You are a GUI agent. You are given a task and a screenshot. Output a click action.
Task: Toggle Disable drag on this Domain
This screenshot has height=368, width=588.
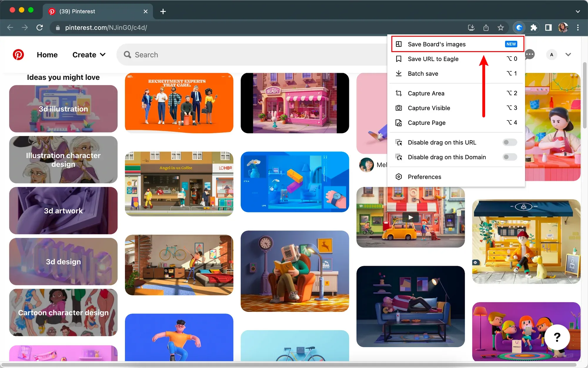click(510, 157)
